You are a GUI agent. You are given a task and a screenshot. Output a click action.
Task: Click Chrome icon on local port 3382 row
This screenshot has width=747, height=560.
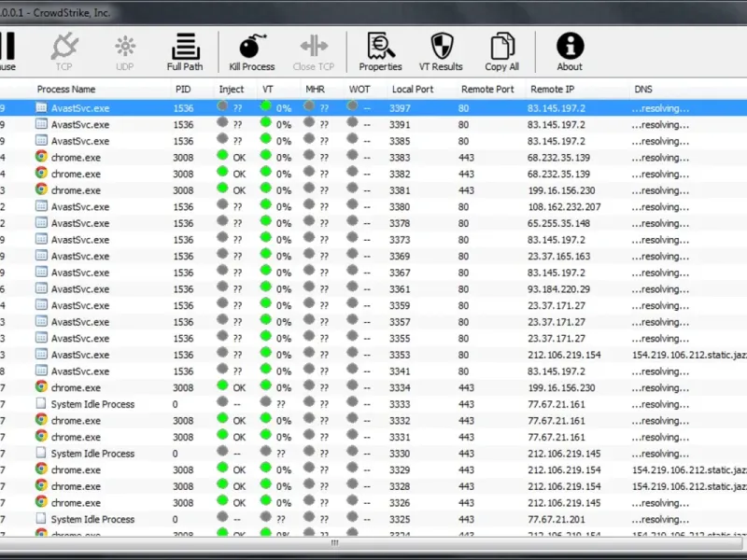click(x=41, y=174)
